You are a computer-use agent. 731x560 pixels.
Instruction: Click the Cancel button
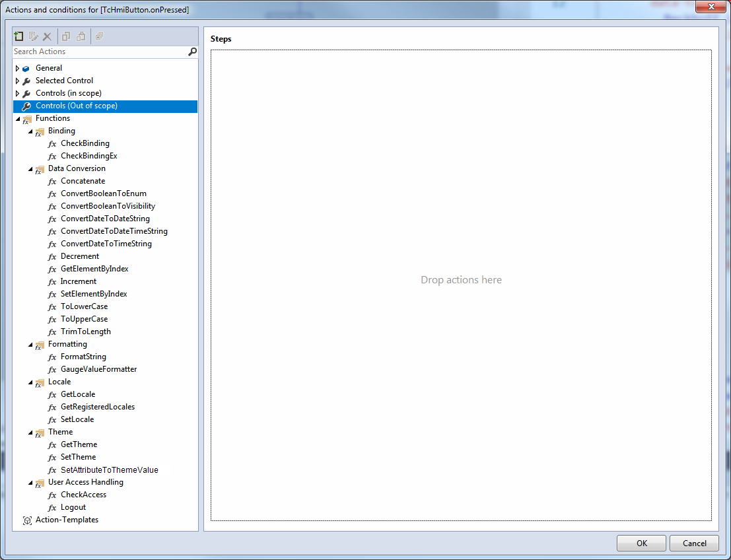(x=694, y=543)
